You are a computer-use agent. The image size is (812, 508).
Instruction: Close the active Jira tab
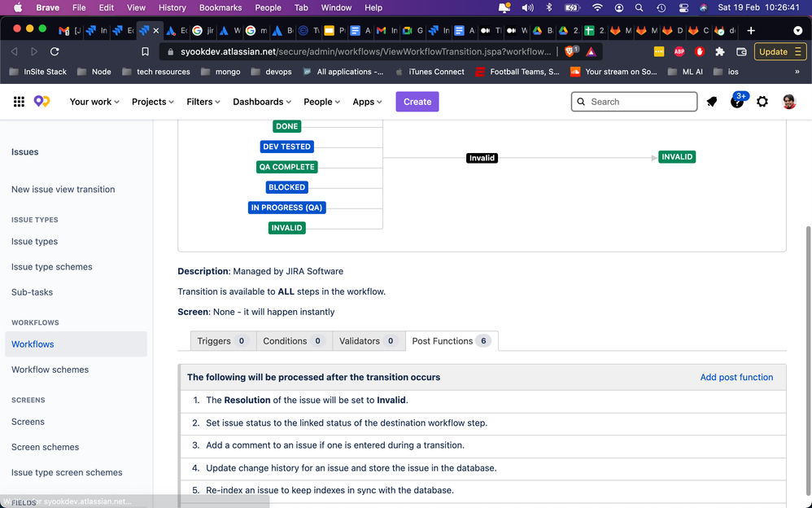point(156,31)
